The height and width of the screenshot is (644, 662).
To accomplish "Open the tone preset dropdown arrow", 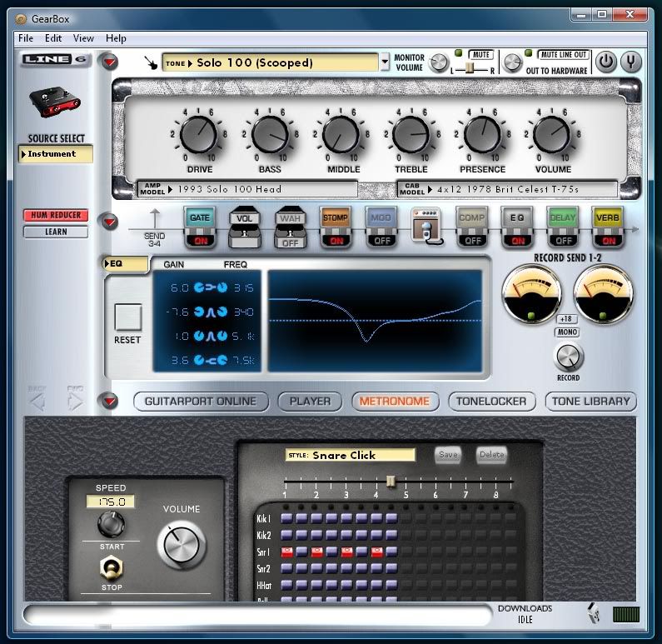I will click(x=385, y=62).
